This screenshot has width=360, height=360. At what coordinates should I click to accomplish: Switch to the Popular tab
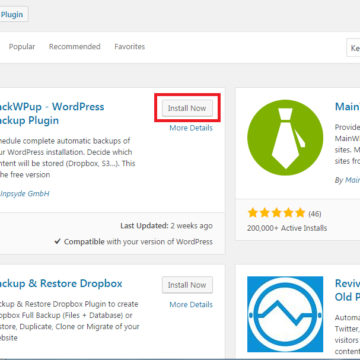[x=22, y=47]
